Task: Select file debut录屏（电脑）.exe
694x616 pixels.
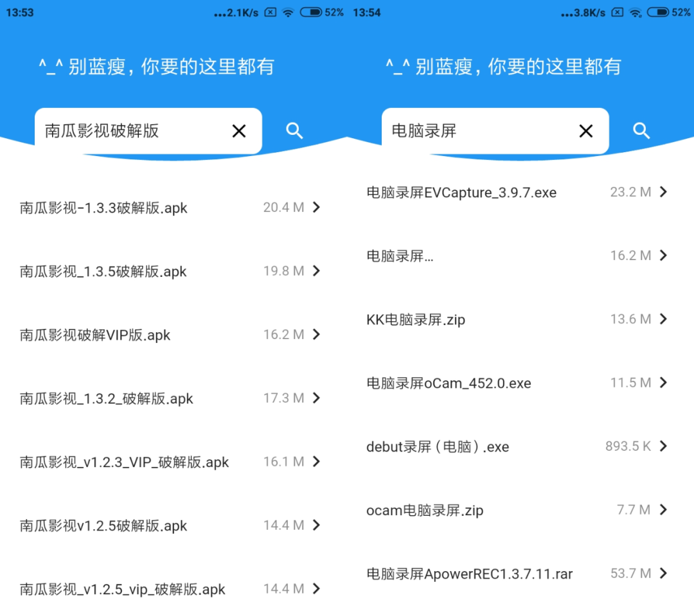Action: click(x=438, y=447)
